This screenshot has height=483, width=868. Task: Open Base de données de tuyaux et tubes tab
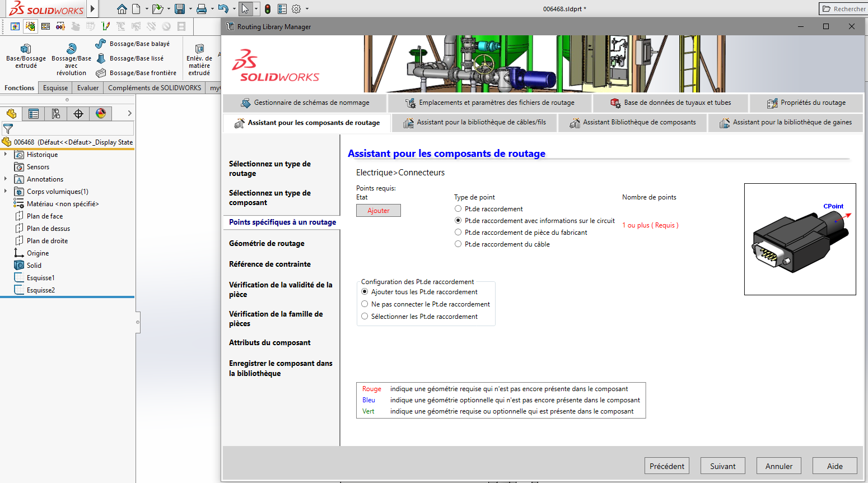[x=670, y=103]
